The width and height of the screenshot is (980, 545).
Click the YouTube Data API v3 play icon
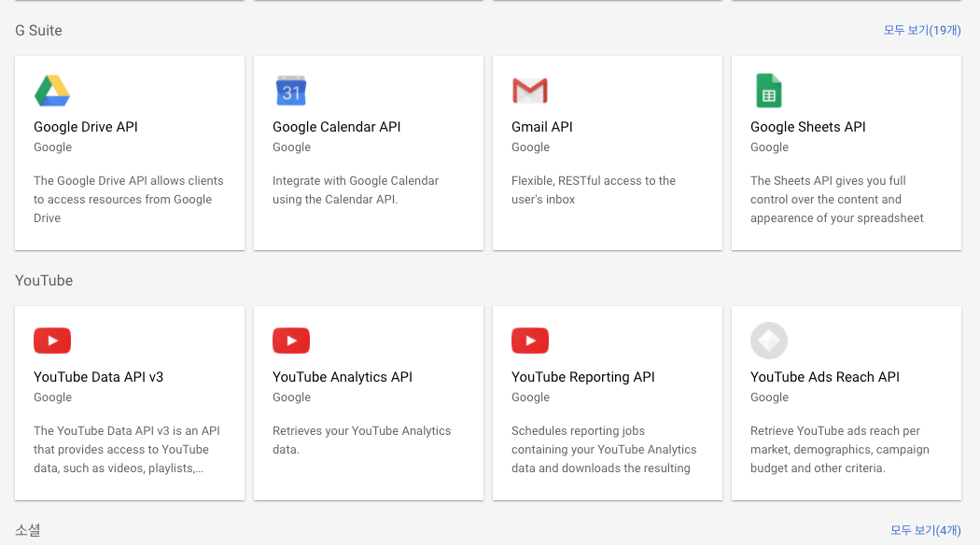[x=52, y=341]
